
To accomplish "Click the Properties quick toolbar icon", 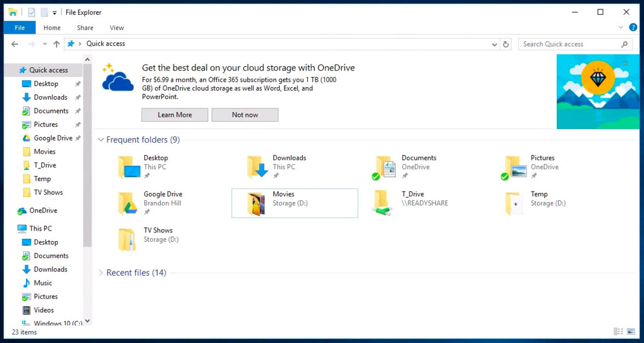I will pyautogui.click(x=31, y=12).
